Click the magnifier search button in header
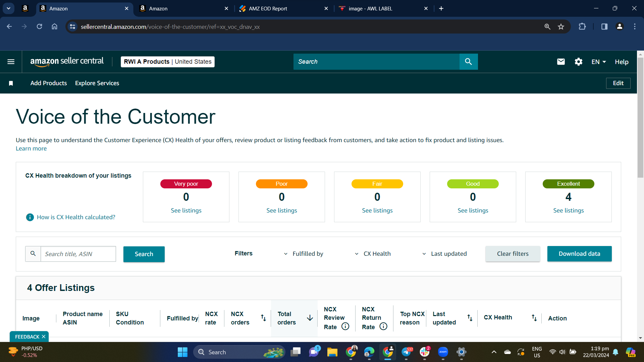 (x=469, y=62)
